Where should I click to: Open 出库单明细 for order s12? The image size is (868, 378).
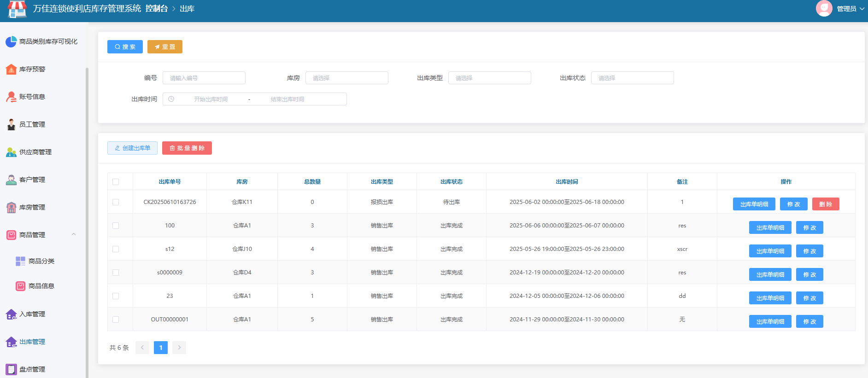(x=770, y=251)
